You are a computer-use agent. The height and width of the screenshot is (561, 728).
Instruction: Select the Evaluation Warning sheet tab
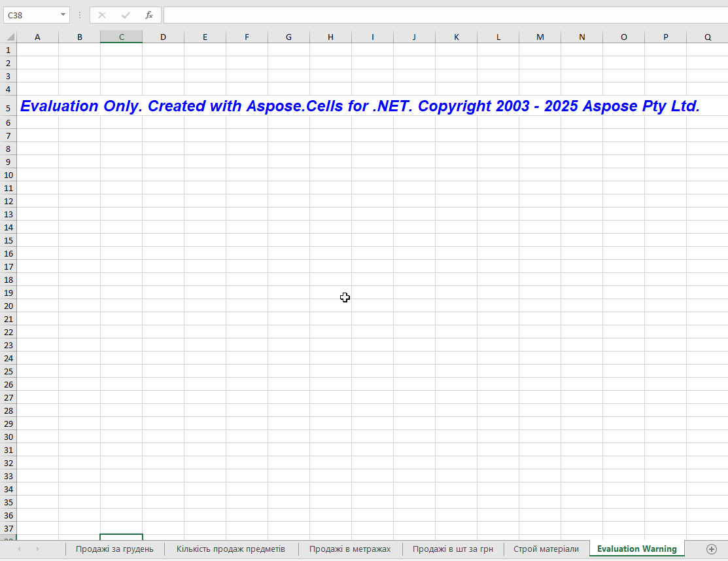(x=637, y=549)
